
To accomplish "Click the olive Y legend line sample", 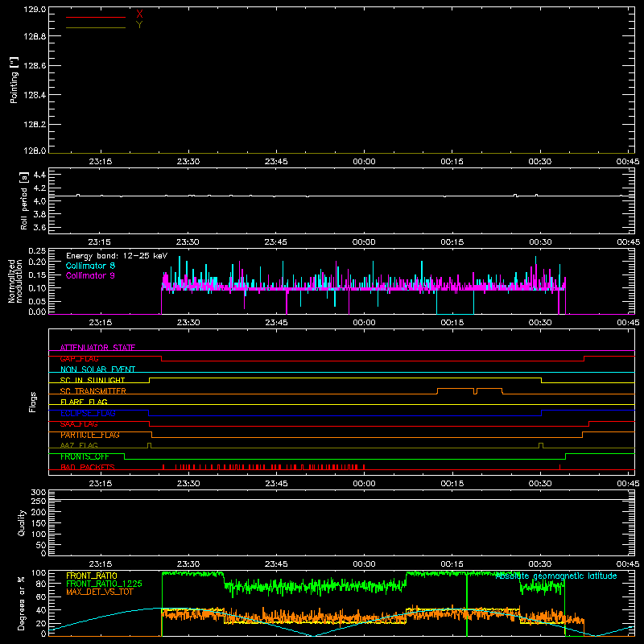I will 96,28.
